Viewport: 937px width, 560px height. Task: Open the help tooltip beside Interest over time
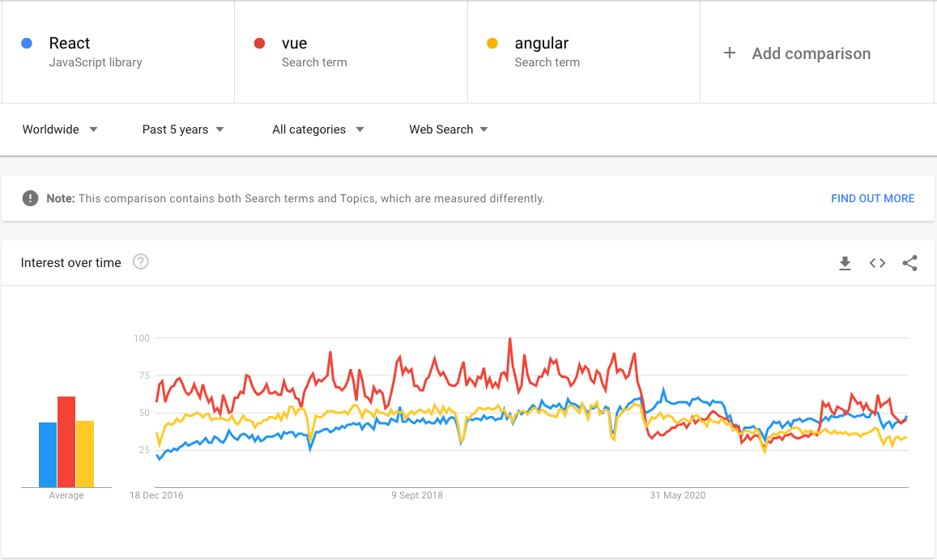click(141, 262)
